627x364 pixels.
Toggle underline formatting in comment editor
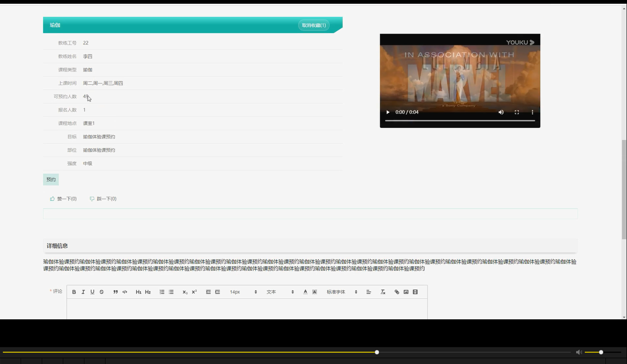pyautogui.click(x=92, y=292)
